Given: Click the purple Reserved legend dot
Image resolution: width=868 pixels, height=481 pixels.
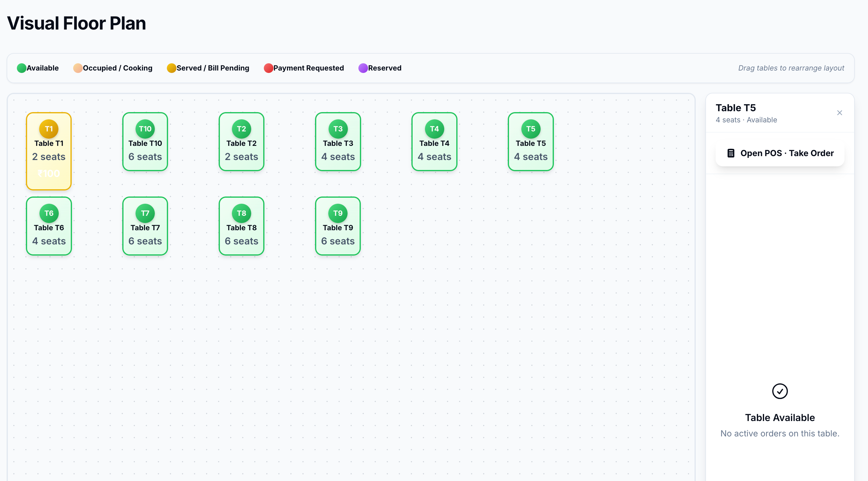Looking at the screenshot, I should [363, 68].
